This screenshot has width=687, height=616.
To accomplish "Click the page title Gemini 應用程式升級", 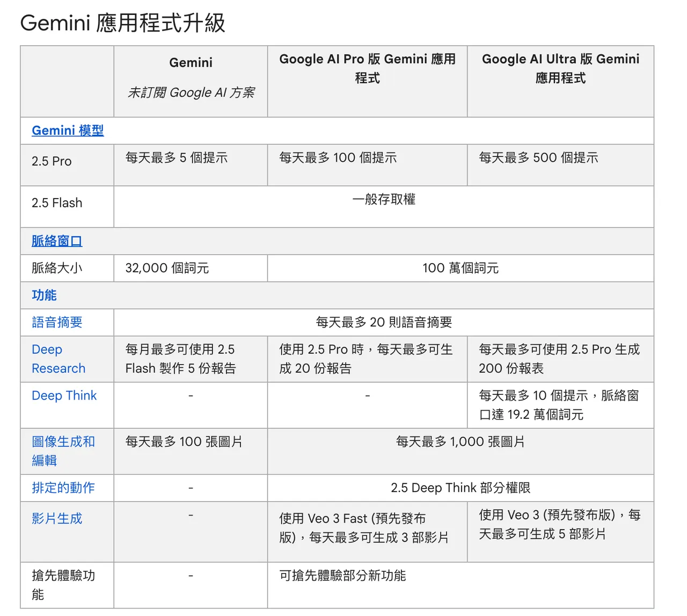I will click(122, 23).
